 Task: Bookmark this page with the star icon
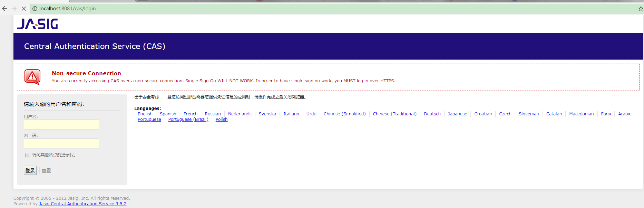641,9
